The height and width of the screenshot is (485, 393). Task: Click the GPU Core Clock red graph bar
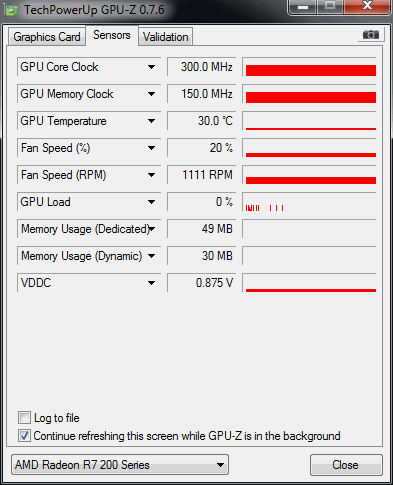click(311, 70)
